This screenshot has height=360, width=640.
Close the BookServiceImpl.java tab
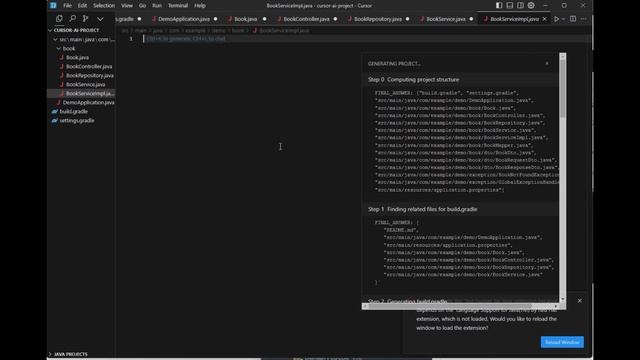coord(544,19)
